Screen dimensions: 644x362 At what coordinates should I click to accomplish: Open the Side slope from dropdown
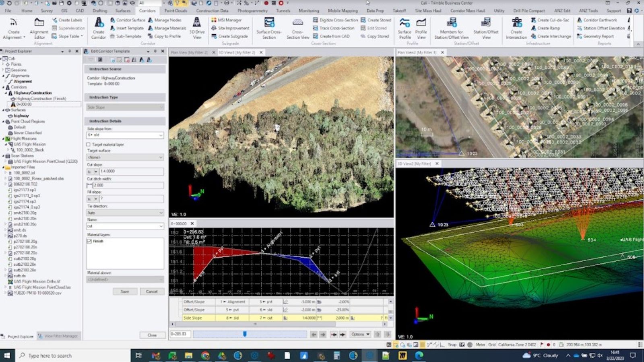tap(161, 135)
